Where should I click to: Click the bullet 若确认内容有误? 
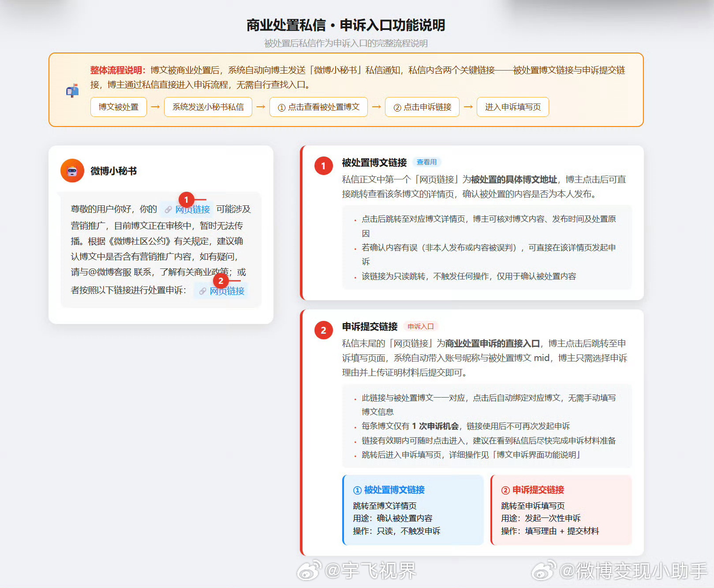click(489, 255)
